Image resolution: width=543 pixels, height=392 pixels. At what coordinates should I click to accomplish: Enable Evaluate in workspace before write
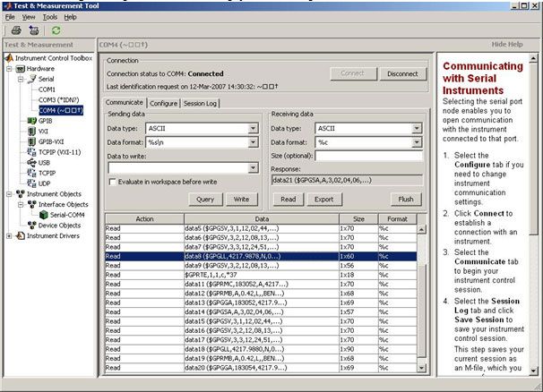(x=111, y=182)
